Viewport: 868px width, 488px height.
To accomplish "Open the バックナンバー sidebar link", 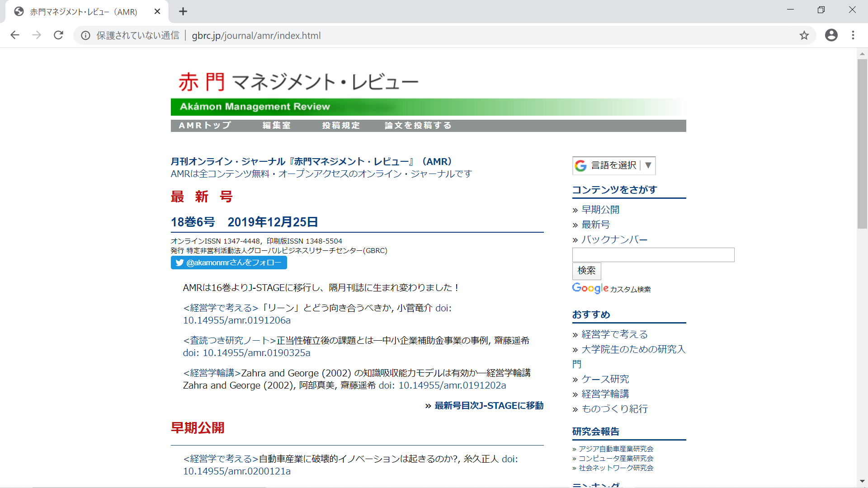I will [x=614, y=239].
